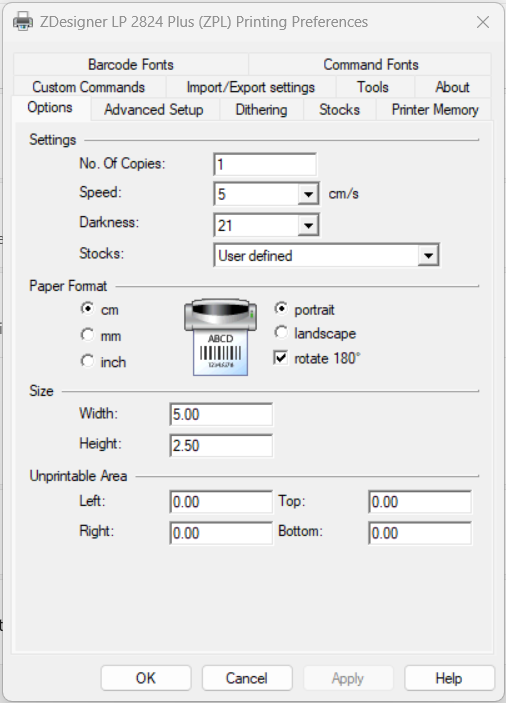Click the printer icon in the title bar
Viewport: 506px width, 703px height.
(23, 21)
